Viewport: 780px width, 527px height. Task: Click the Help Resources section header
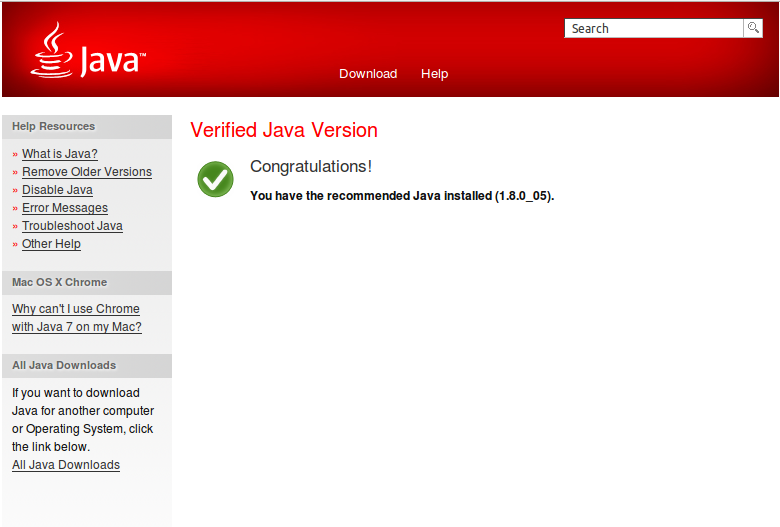87,126
